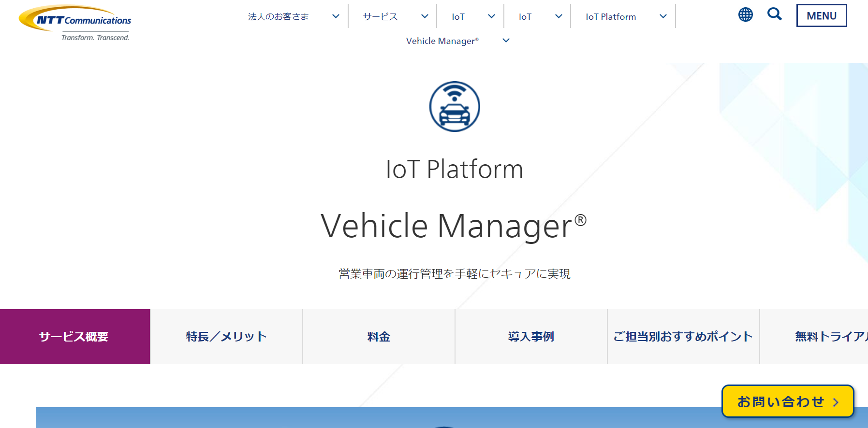Expand the chevron beside the second IoT breadcrumb
Viewport: 868px width, 428px height.
559,16
